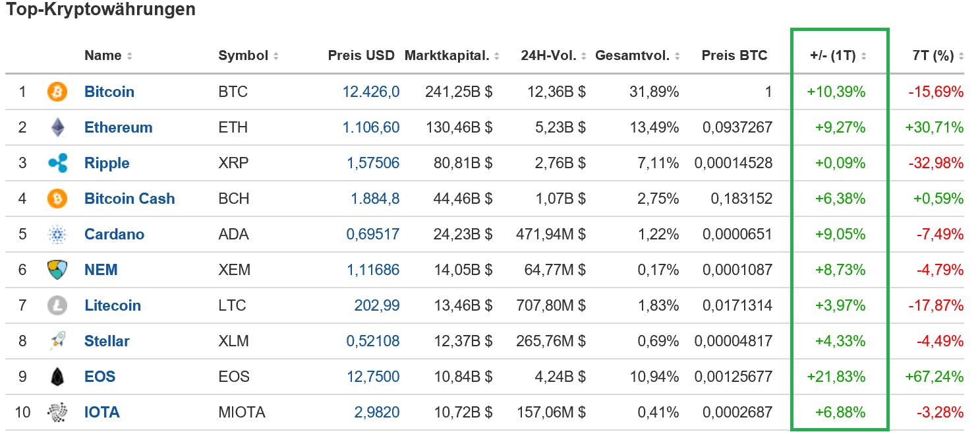Click the EOS black logo icon
Image resolution: width=980 pixels, height=434 pixels.
coord(57,377)
